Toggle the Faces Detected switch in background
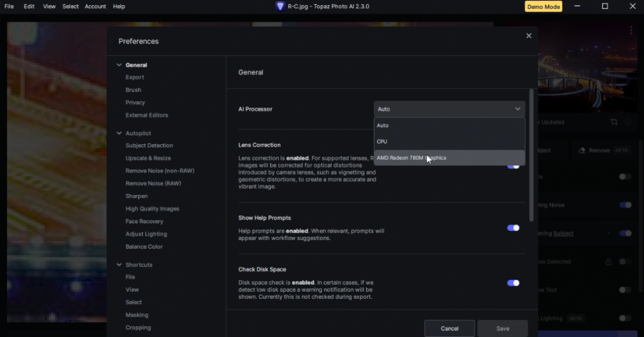The width and height of the screenshot is (644, 337). (626, 262)
